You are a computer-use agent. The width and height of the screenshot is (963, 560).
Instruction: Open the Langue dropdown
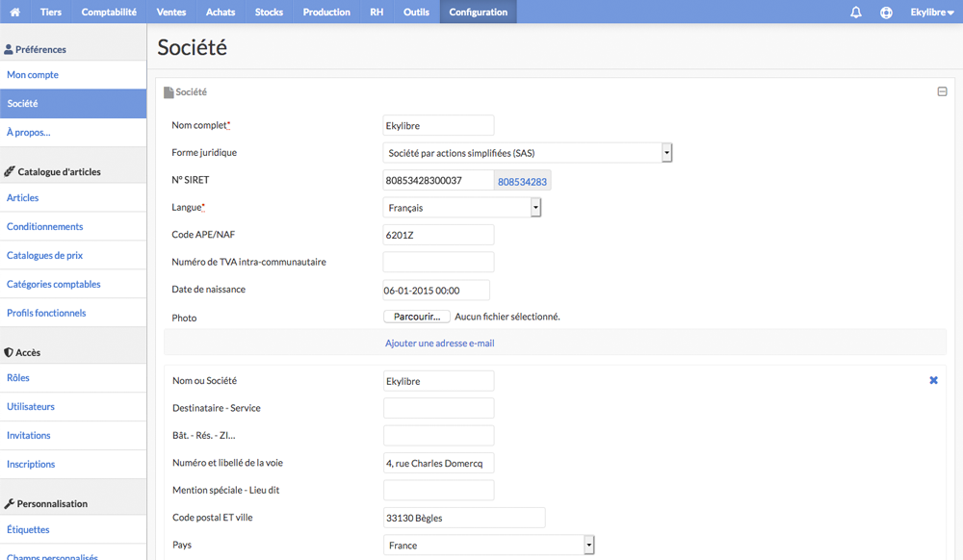462,207
